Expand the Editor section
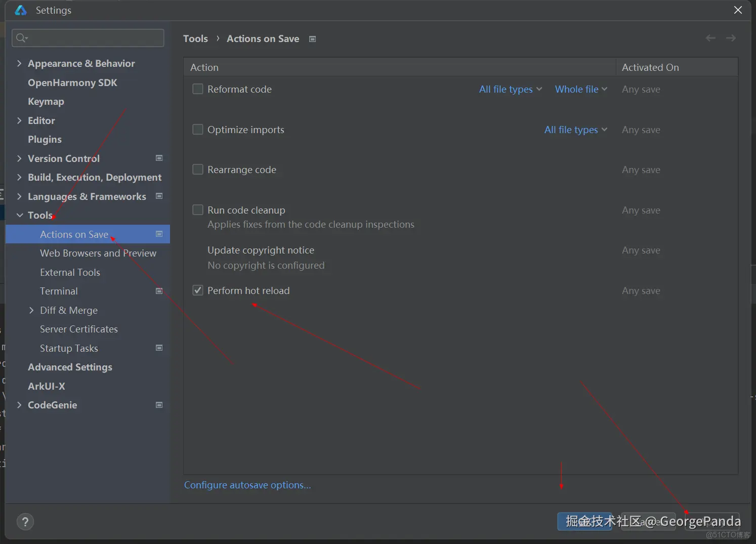 click(x=19, y=120)
